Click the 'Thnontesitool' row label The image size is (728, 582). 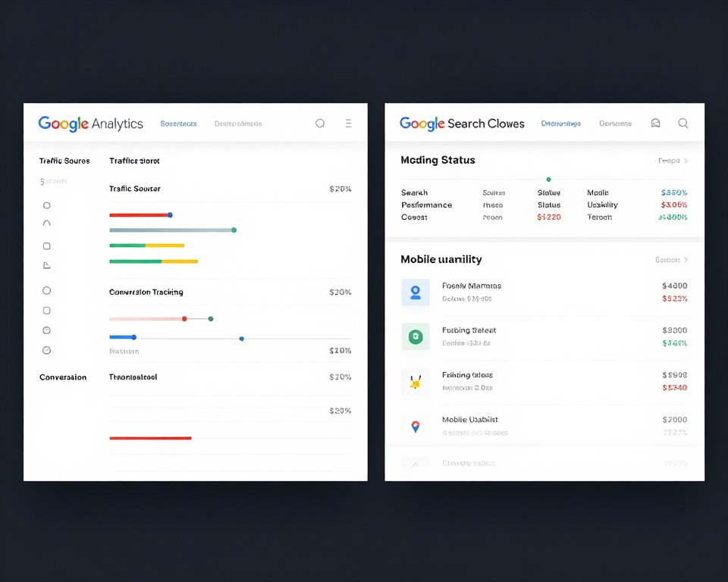pos(133,377)
